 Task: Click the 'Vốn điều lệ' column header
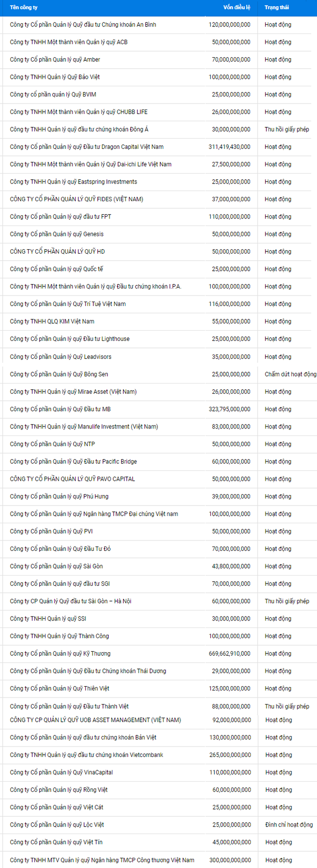[236, 7]
